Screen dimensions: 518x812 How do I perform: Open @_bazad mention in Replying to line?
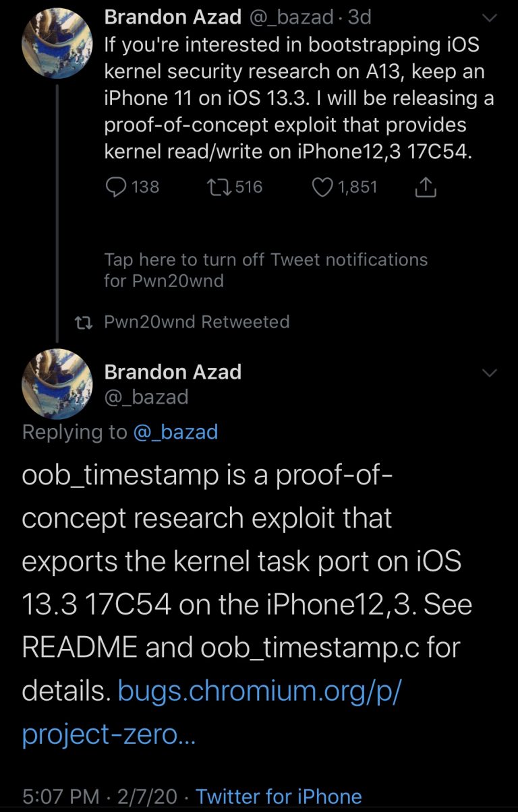(x=175, y=432)
